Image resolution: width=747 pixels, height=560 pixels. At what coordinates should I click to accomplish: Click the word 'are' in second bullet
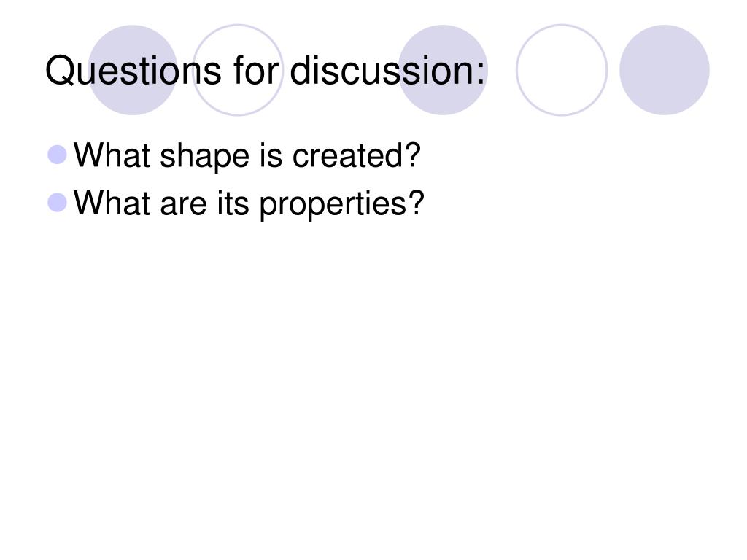183,205
